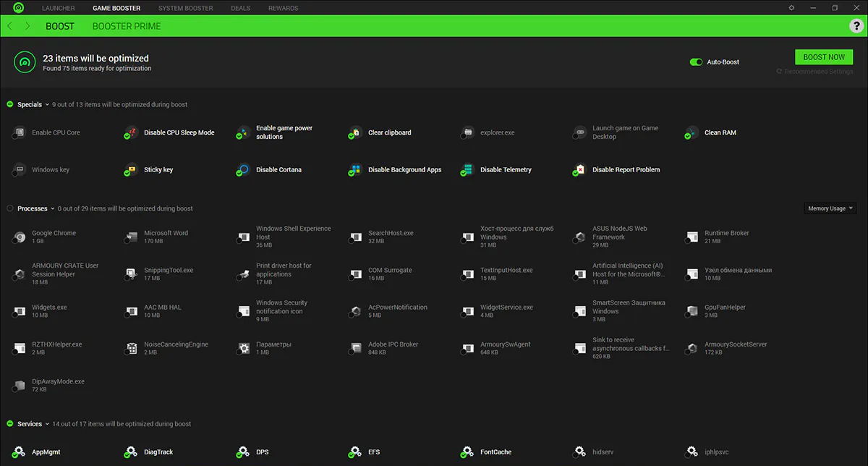Open the REWARDS tab
The height and width of the screenshot is (466, 868).
click(283, 8)
